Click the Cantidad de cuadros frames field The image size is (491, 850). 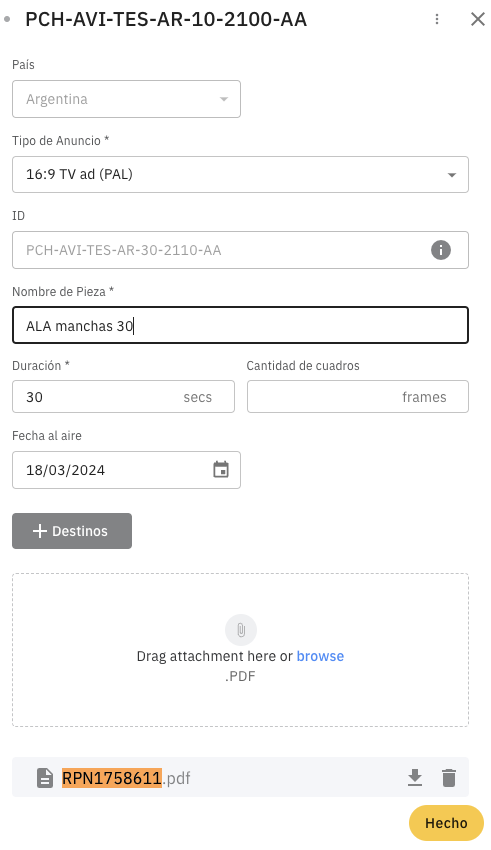[x=358, y=397]
